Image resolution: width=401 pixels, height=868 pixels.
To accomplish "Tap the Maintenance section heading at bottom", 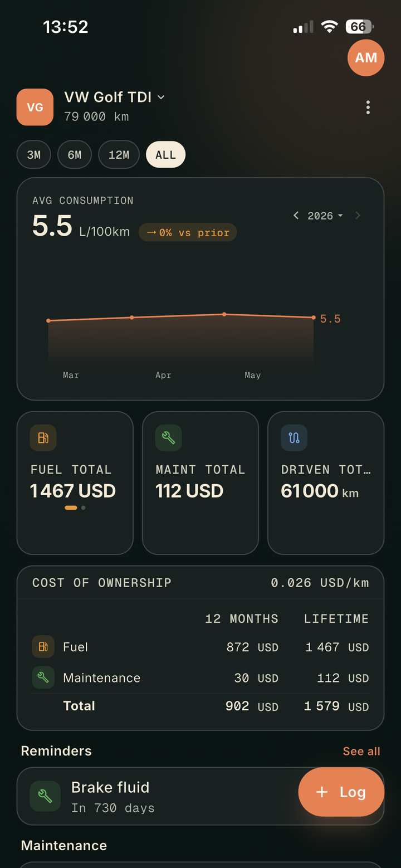I will click(64, 845).
